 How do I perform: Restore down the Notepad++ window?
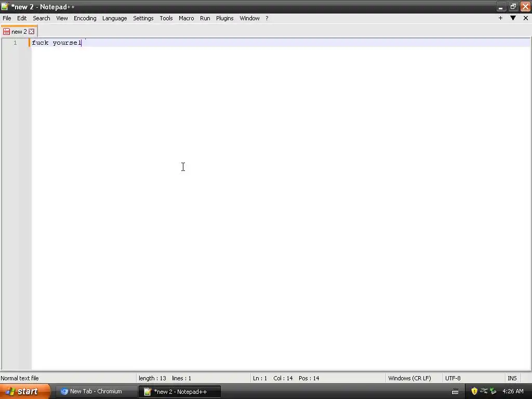(x=513, y=7)
